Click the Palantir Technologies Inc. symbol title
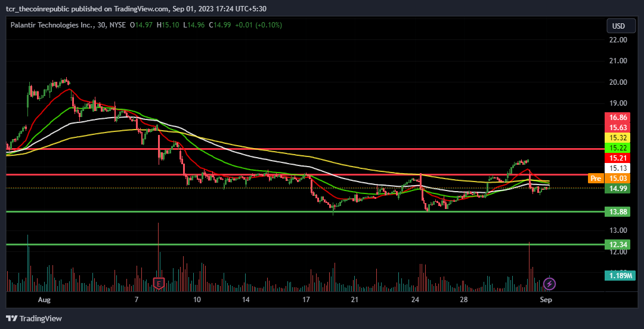 point(51,25)
